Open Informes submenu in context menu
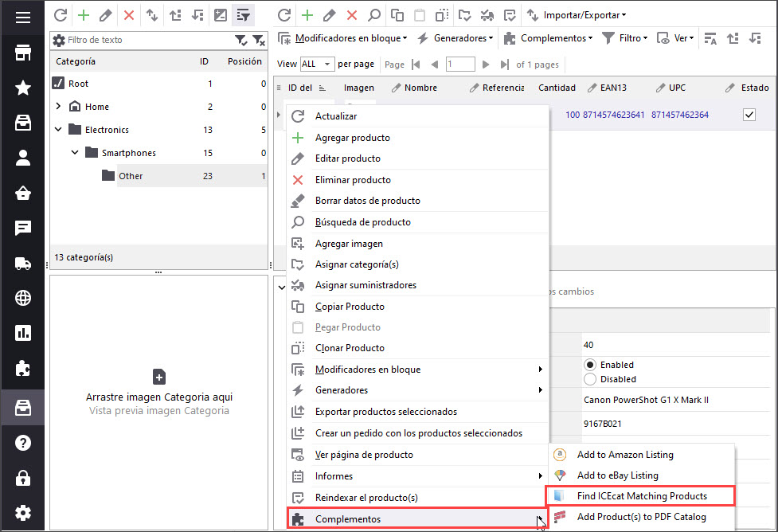 pos(418,476)
